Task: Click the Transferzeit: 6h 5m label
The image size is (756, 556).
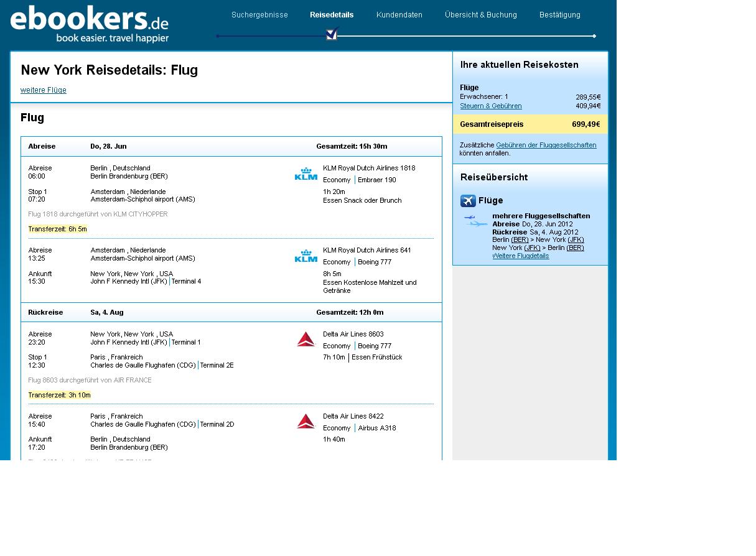Action: tap(58, 229)
